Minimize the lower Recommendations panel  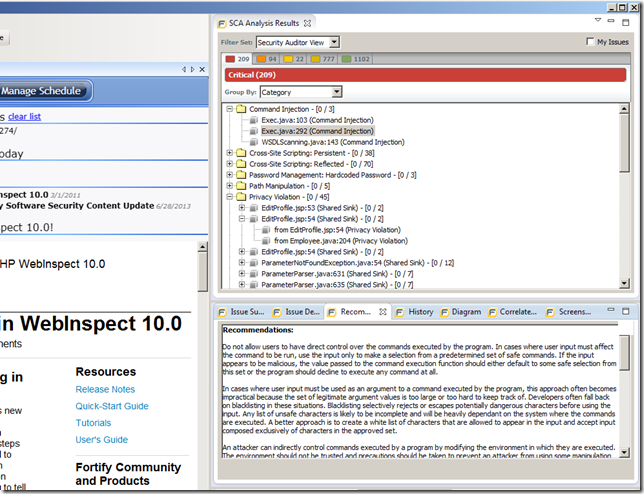(x=611, y=309)
